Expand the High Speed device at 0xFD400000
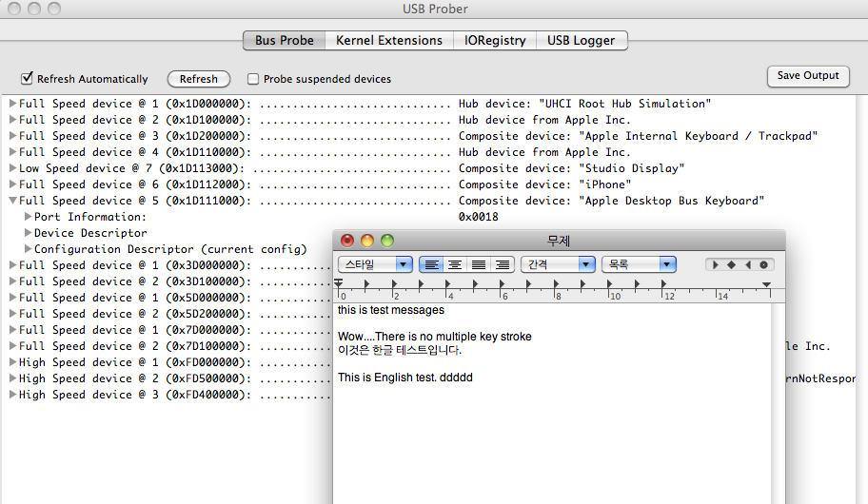This screenshot has width=868, height=504. coord(12,395)
